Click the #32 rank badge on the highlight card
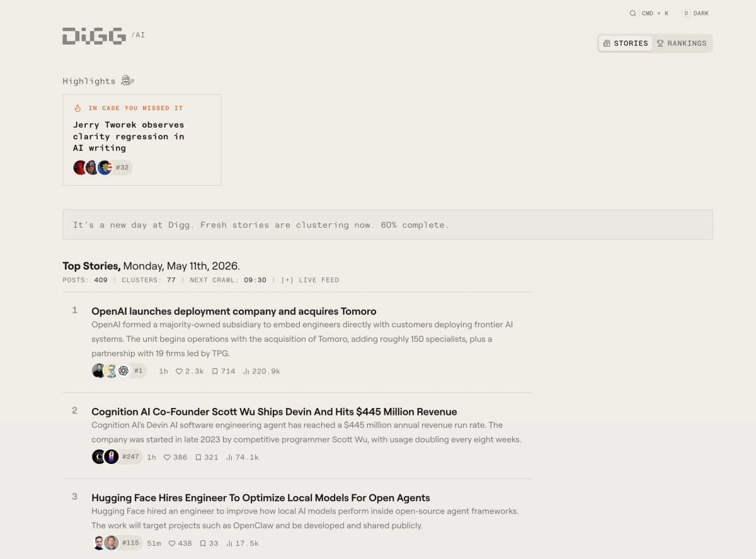This screenshot has width=756, height=559. click(x=122, y=167)
